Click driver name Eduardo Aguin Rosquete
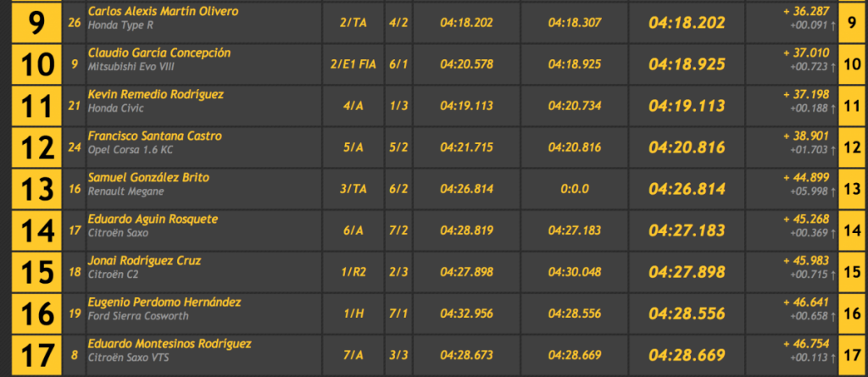 pyautogui.click(x=153, y=219)
